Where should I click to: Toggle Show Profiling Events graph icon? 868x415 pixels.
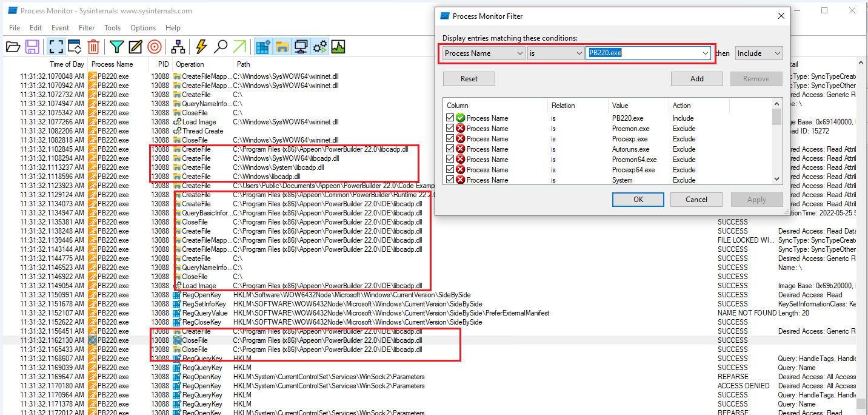coord(338,46)
